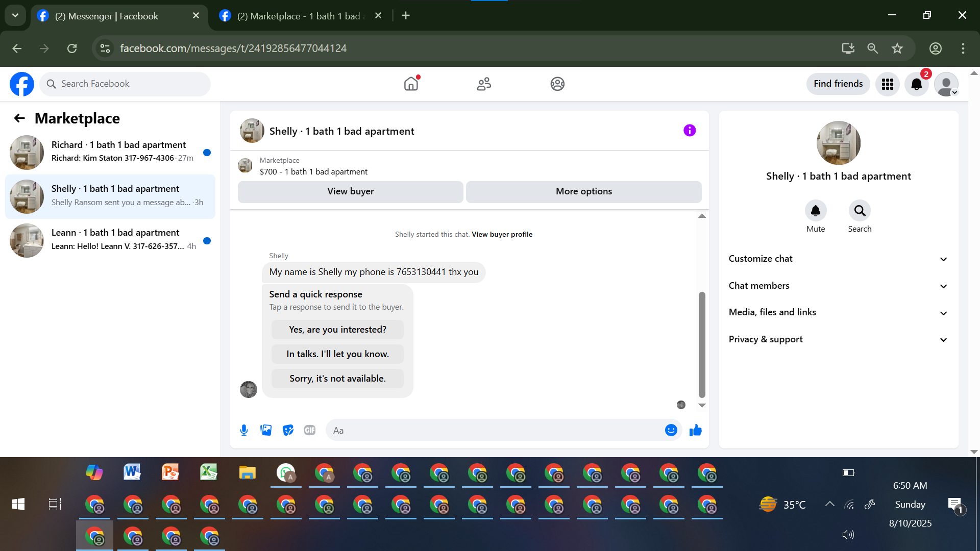Click the View buyer button

pos(350,191)
